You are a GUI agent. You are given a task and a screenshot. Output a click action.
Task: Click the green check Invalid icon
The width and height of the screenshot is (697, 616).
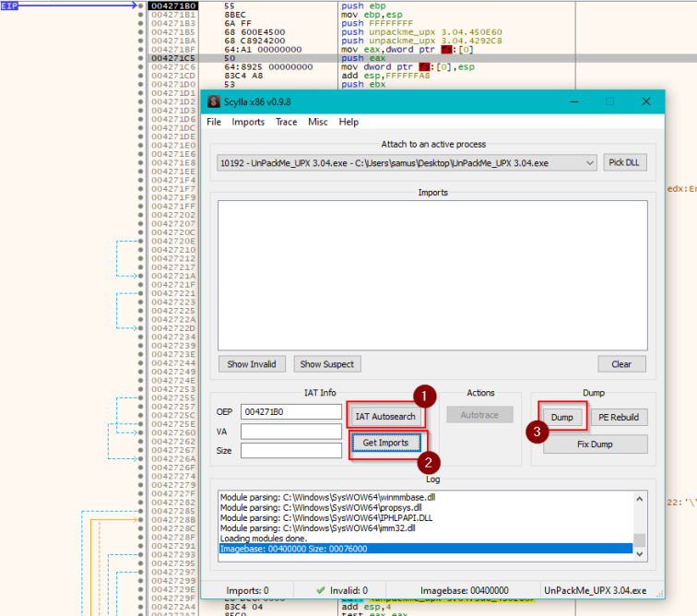tap(321, 590)
